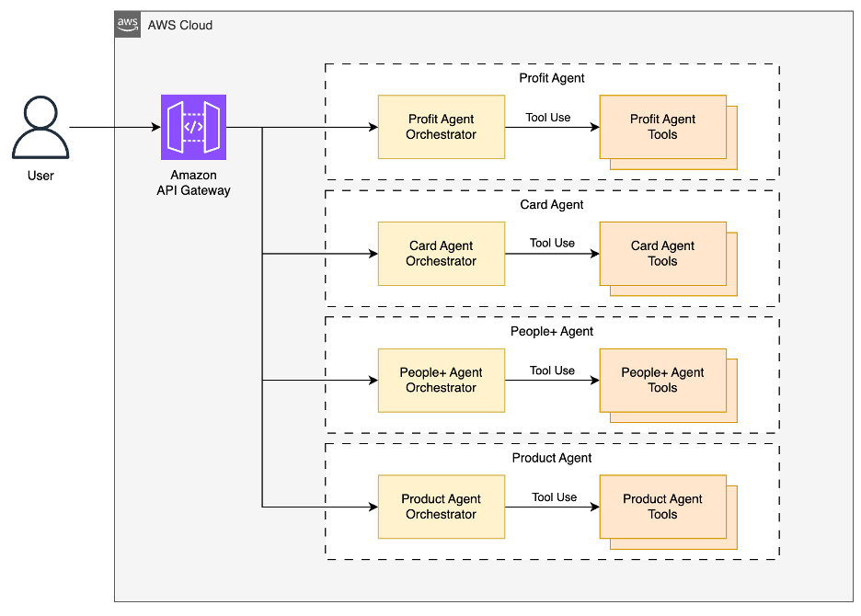Click the Product Agent Tools box
Screen dimensions: 861x616
click(663, 507)
